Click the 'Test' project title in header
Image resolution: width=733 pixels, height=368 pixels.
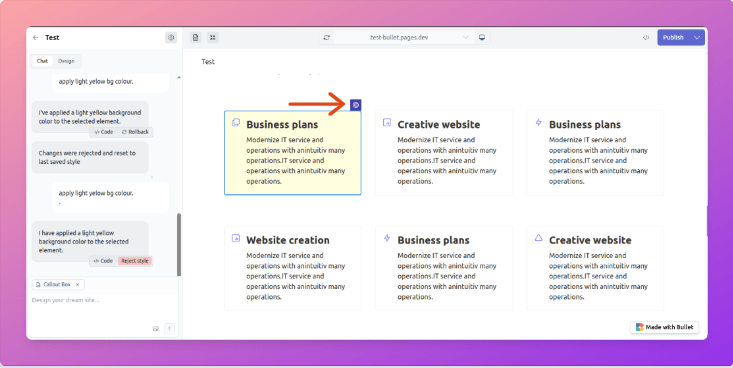pyautogui.click(x=52, y=37)
